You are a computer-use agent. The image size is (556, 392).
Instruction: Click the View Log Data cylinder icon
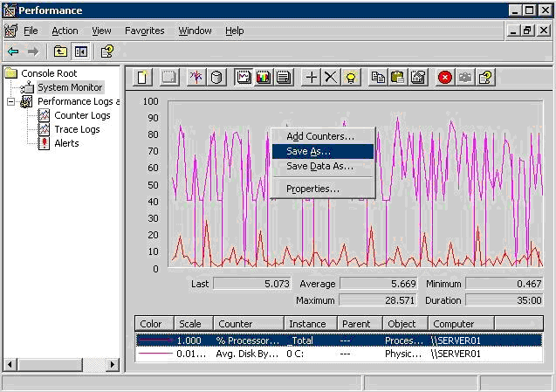216,77
